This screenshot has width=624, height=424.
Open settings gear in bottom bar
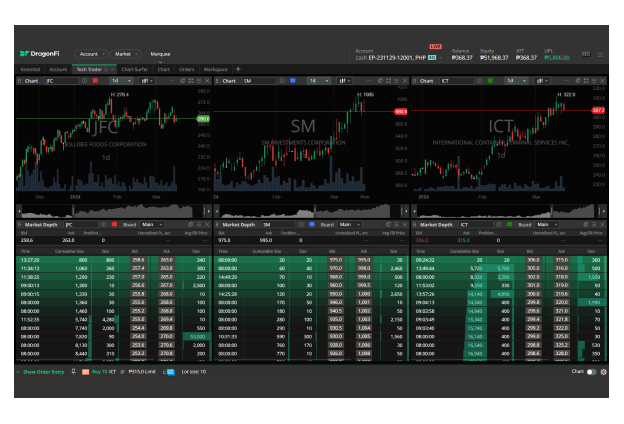[x=603, y=371]
